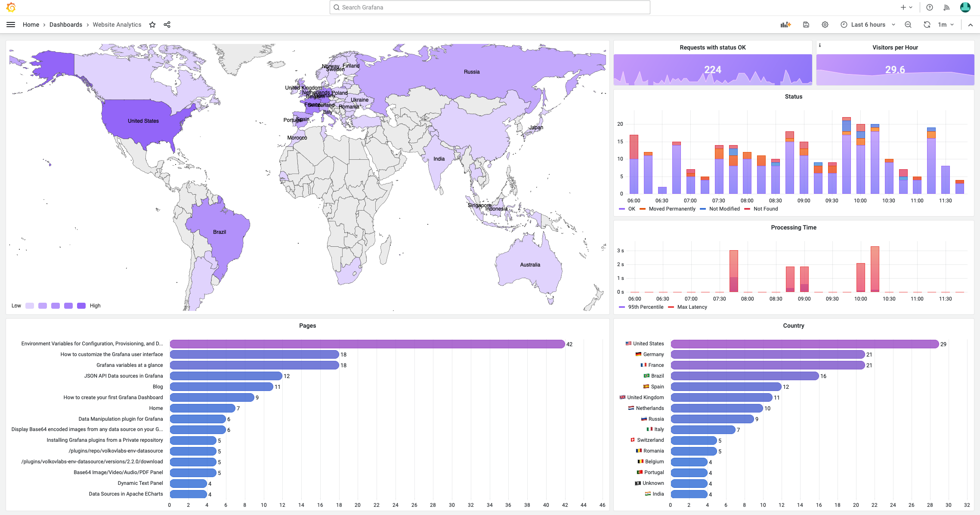980x515 pixels.
Task: Click the 'Netherlands' country label
Action: (x=650, y=408)
